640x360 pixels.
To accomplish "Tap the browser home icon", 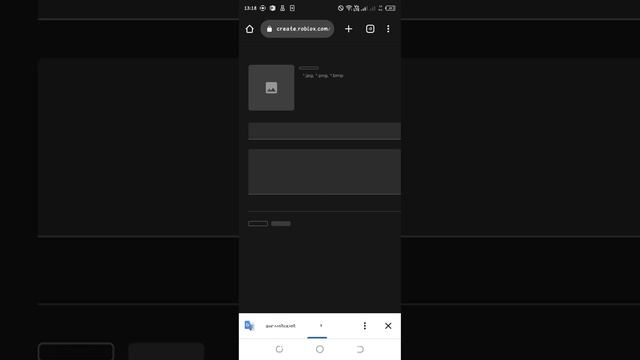I will [x=249, y=29].
